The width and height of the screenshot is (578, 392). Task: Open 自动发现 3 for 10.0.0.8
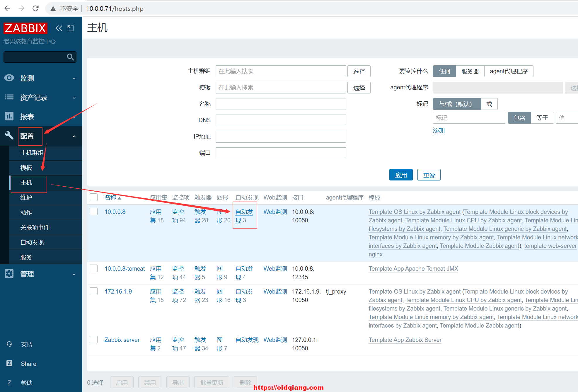244,216
